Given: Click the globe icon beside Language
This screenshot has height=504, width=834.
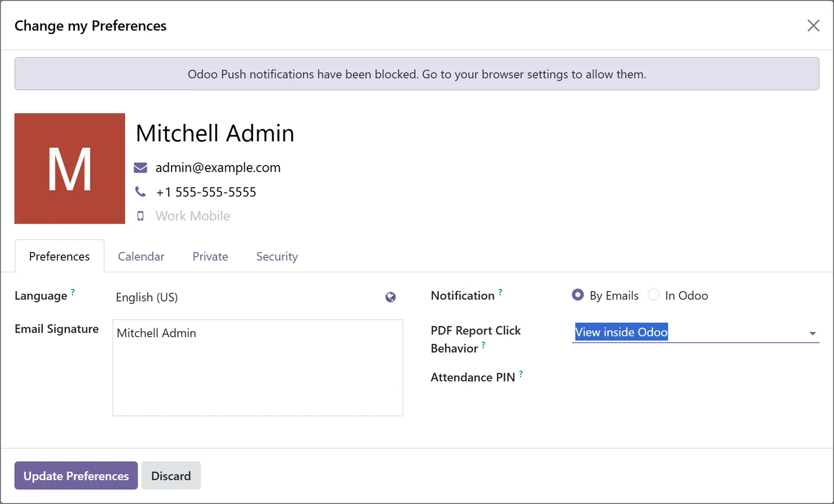Looking at the screenshot, I should pyautogui.click(x=391, y=297).
